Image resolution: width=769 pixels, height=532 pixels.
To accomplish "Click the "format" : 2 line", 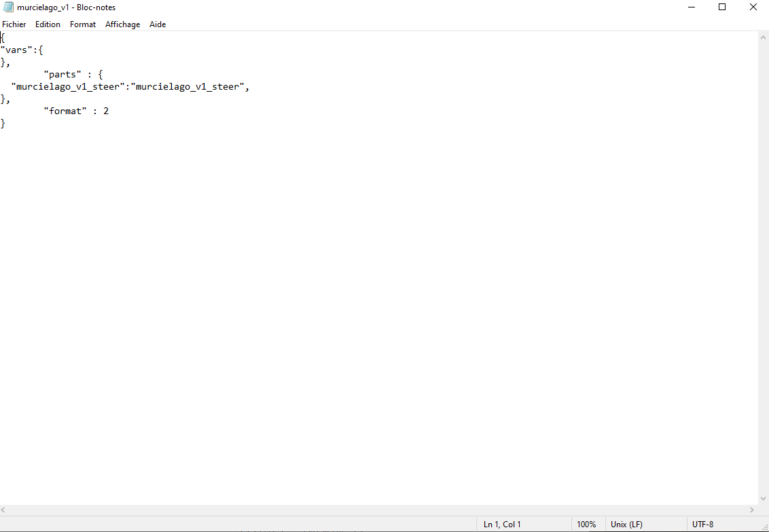I will click(x=76, y=111).
